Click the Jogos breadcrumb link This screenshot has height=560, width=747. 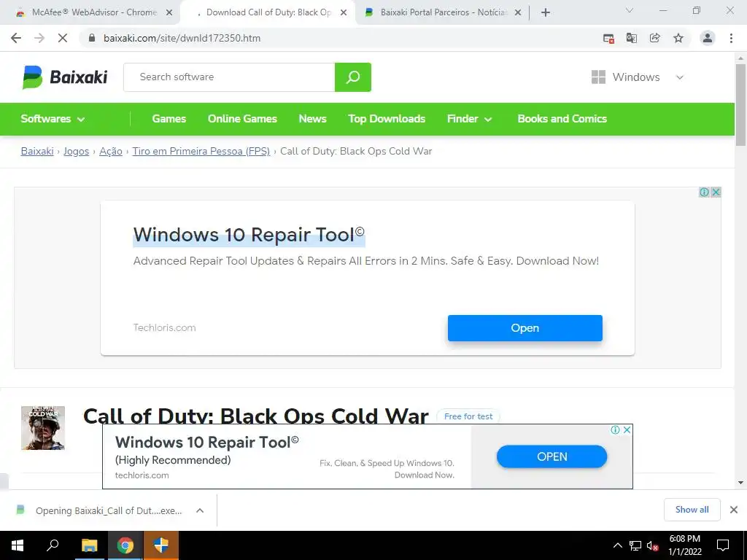tap(76, 151)
